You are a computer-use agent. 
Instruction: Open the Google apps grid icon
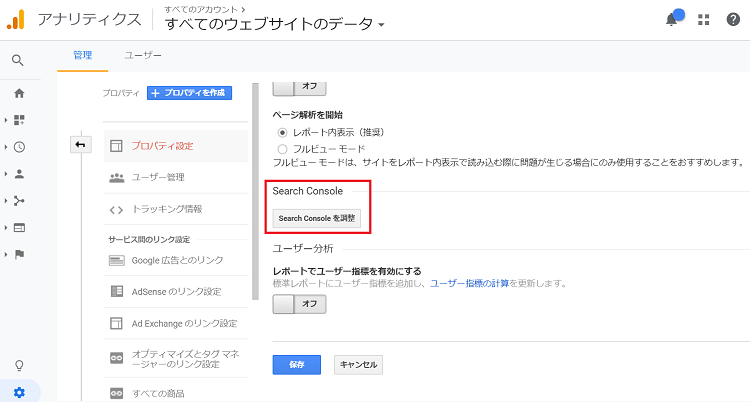(x=703, y=20)
